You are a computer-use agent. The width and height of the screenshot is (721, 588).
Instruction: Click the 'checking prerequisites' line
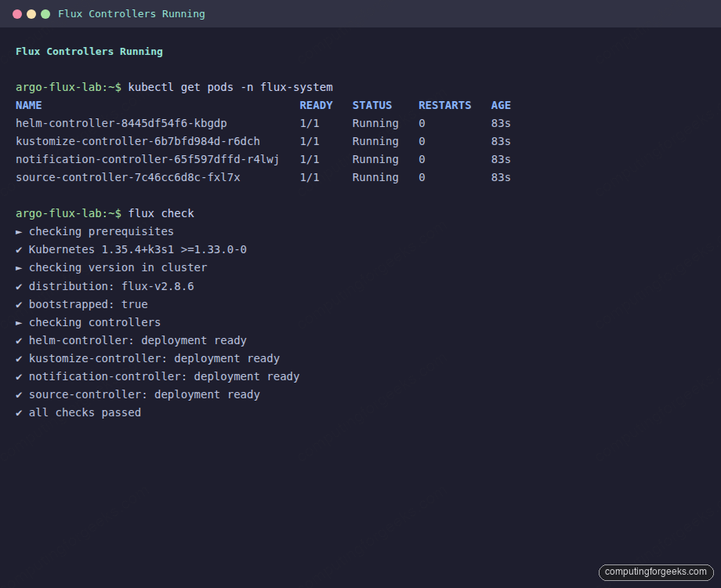tap(101, 231)
